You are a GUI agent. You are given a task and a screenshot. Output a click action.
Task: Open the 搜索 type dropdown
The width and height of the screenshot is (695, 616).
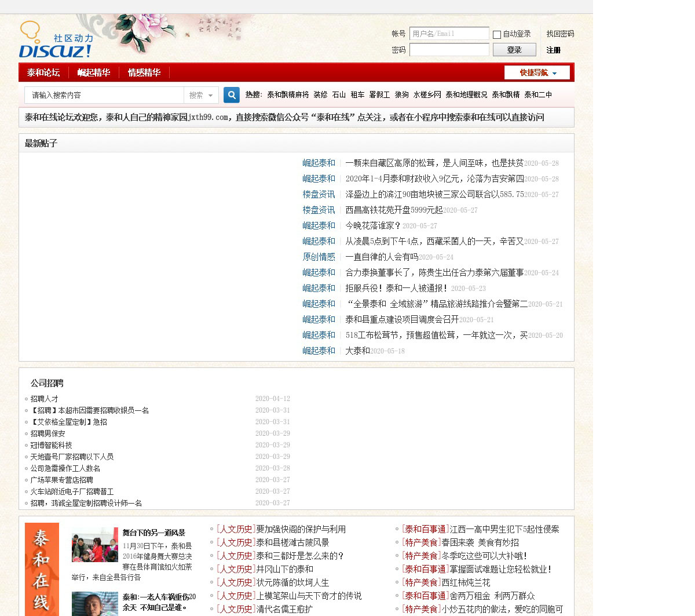coord(201,95)
